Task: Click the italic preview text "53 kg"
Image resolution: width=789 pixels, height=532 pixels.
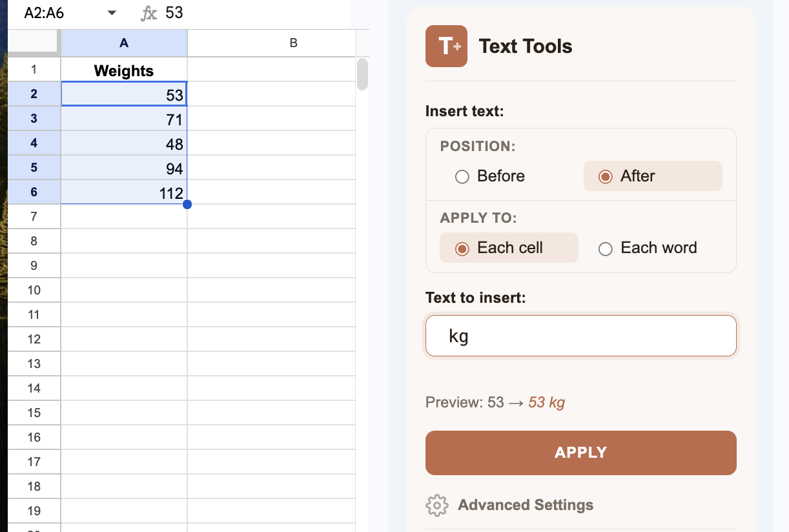Action: [x=546, y=402]
